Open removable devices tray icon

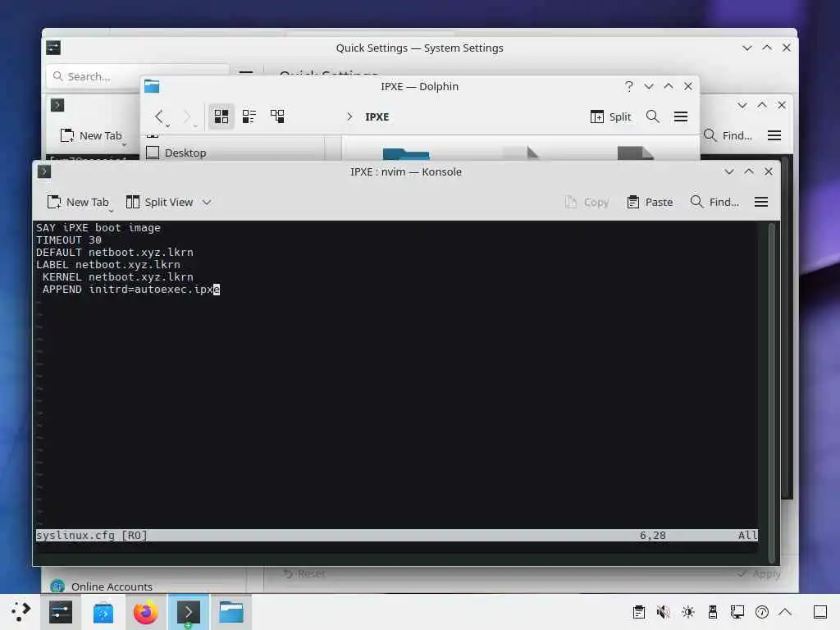pyautogui.click(x=713, y=612)
